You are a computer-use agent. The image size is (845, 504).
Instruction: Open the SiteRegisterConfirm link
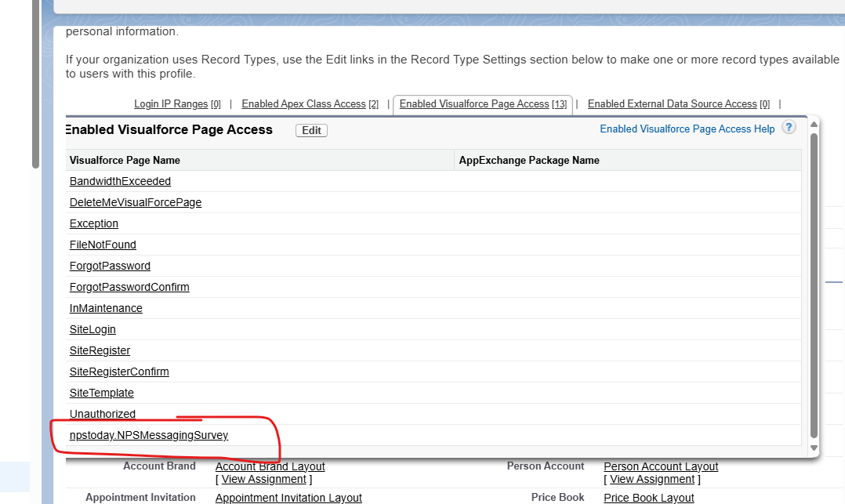119,372
